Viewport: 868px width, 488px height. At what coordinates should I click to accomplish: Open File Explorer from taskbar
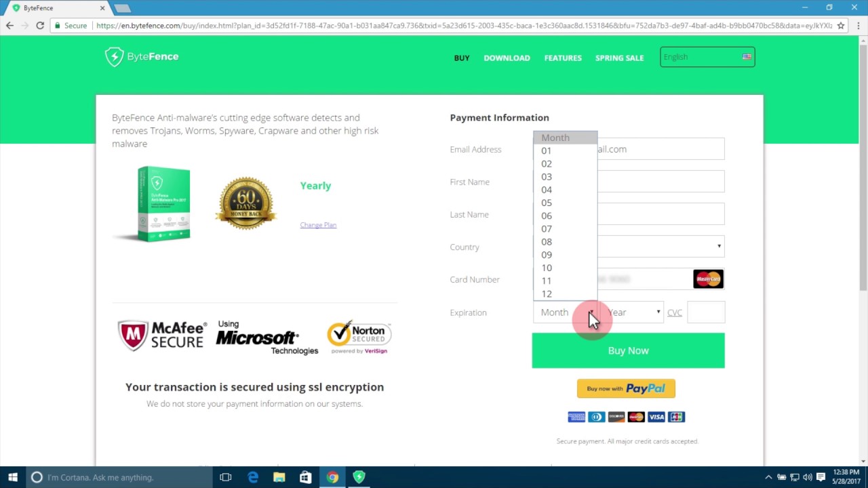[279, 477]
